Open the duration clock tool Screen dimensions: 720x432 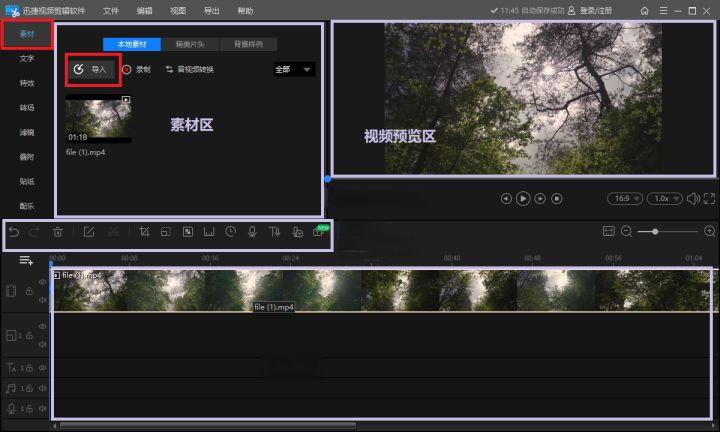tap(231, 232)
